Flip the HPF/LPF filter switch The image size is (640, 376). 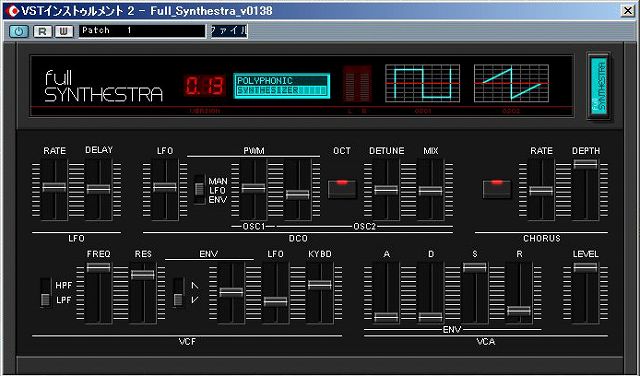click(46, 292)
